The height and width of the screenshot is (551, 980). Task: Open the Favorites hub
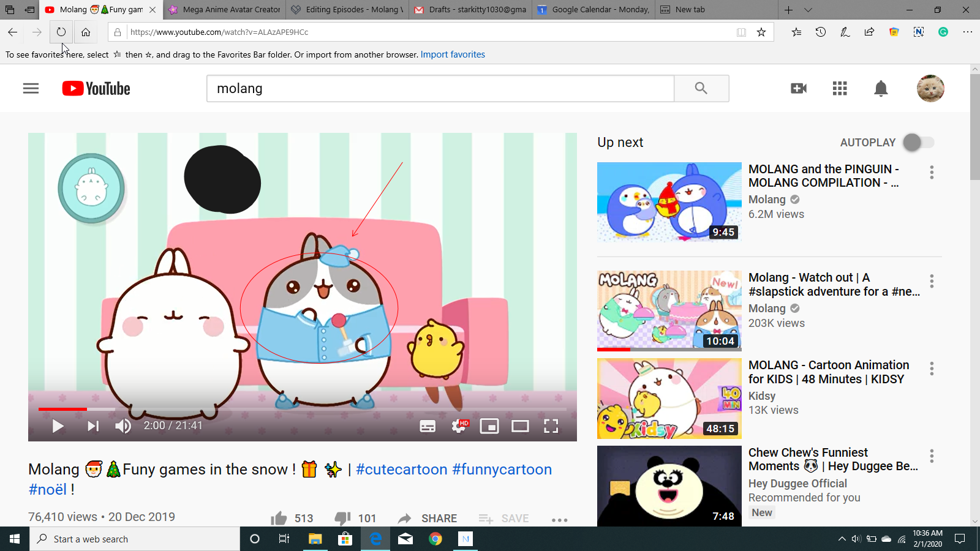pos(796,32)
